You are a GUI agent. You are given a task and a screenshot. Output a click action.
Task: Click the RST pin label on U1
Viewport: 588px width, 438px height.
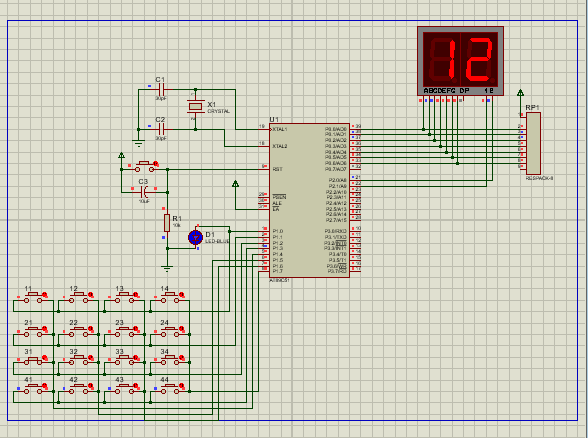click(x=278, y=170)
